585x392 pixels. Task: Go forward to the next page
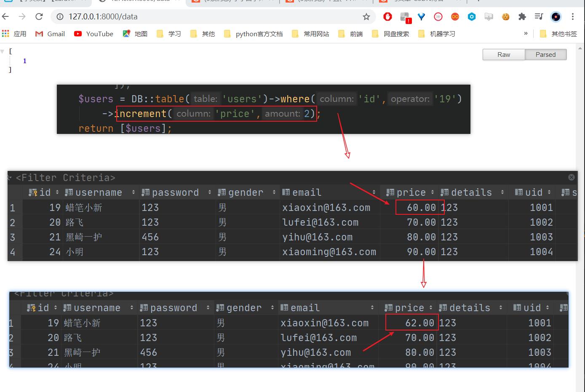pos(22,16)
